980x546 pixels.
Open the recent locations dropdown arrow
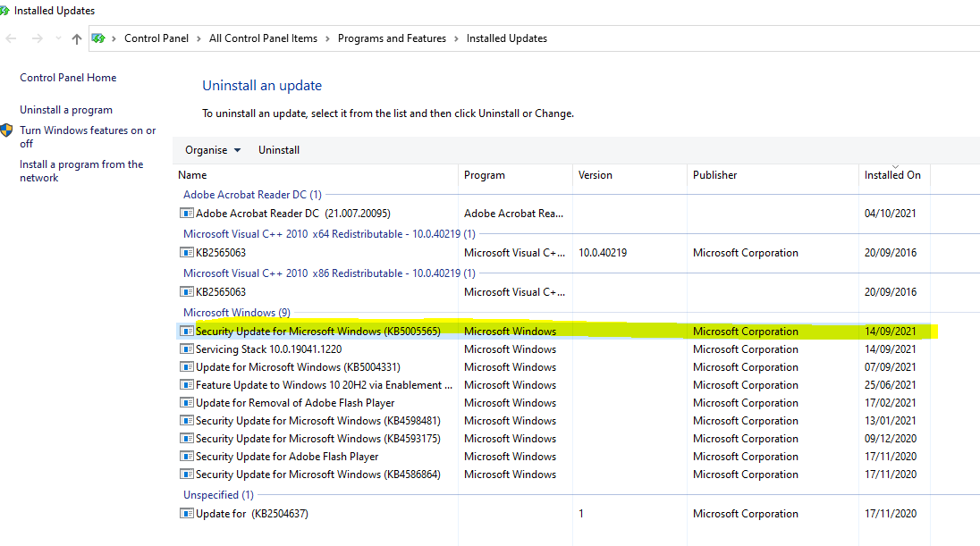coord(58,38)
